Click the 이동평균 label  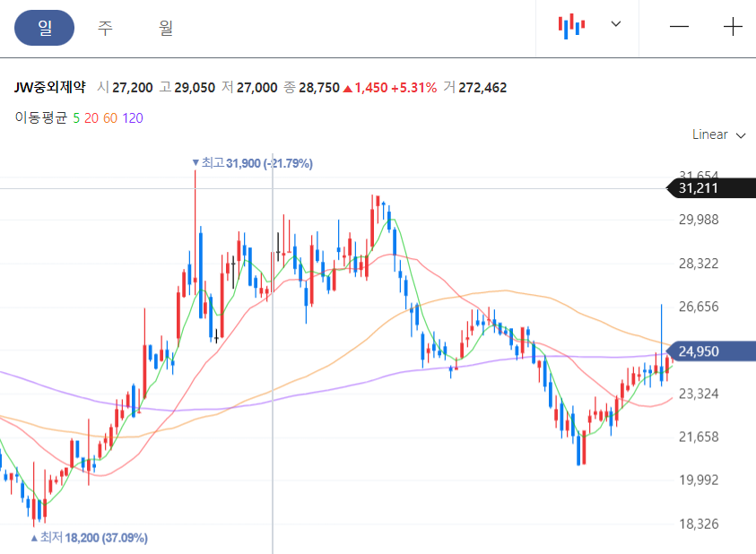pyautogui.click(x=41, y=117)
